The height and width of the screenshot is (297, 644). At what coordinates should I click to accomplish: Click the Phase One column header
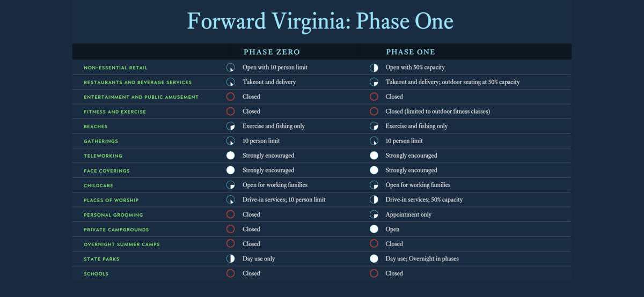point(411,52)
